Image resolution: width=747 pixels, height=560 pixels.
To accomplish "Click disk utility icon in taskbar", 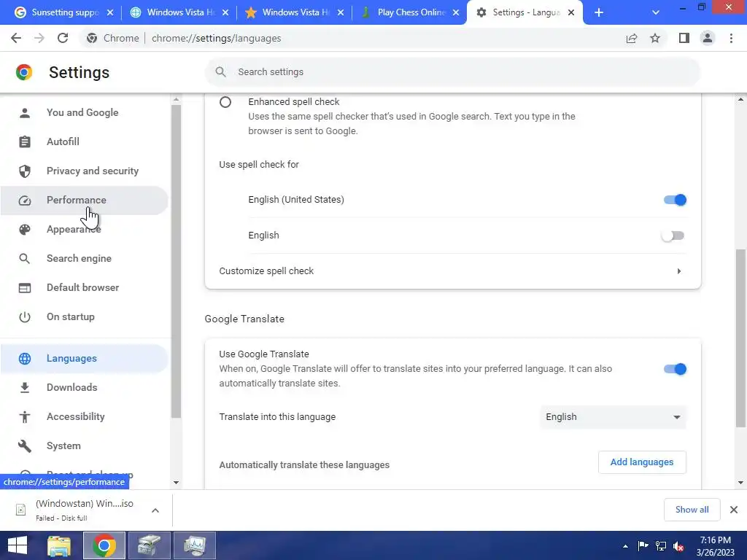I will 150,545.
